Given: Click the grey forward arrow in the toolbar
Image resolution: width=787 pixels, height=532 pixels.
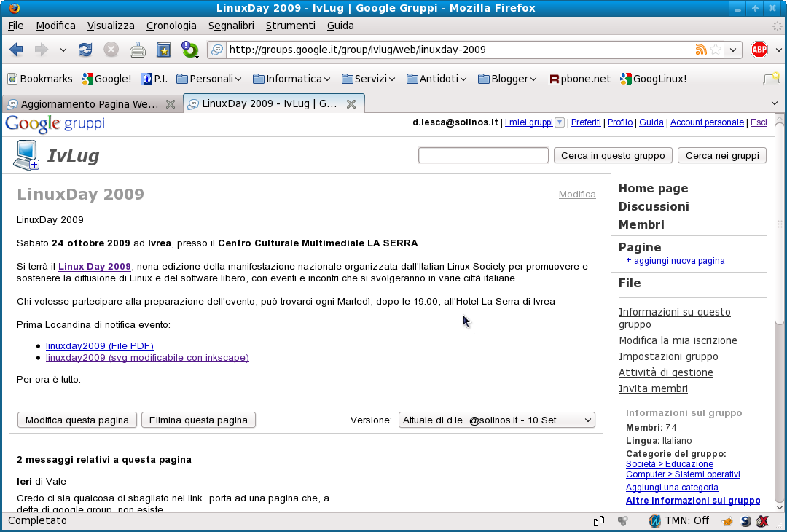Looking at the screenshot, I should 41,50.
